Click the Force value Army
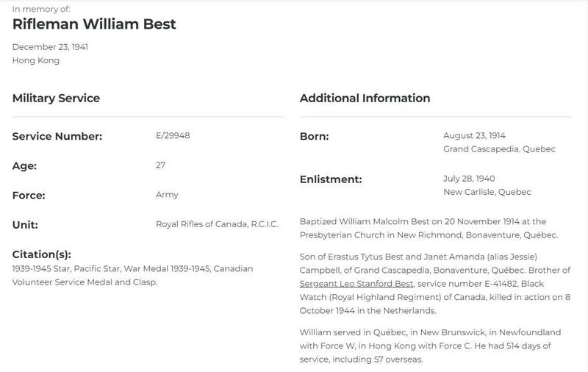This screenshot has width=588, height=372. click(x=168, y=195)
